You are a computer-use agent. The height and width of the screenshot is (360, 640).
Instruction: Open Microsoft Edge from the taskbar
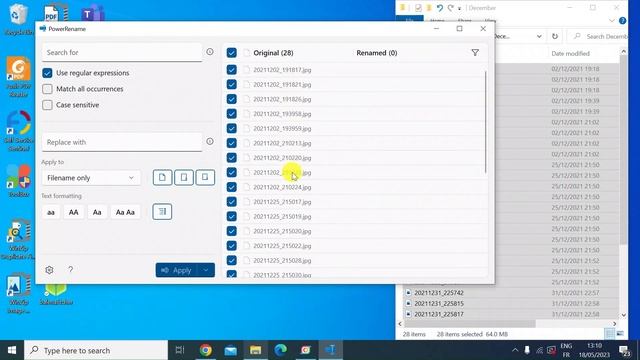click(x=280, y=350)
